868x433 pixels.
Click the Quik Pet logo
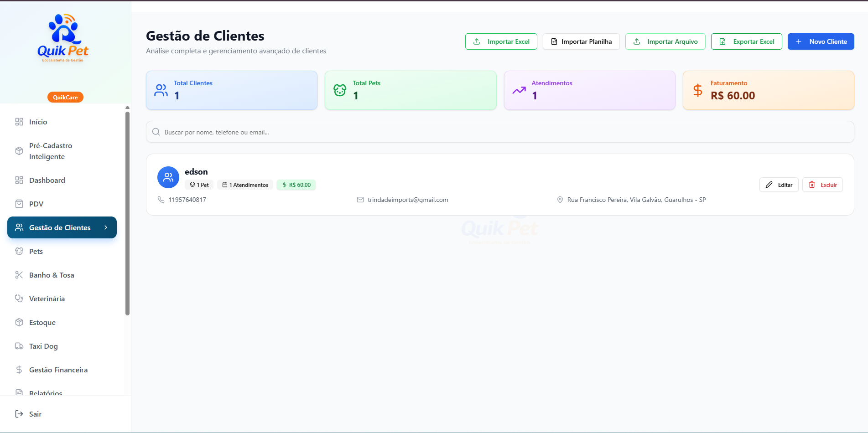point(63,38)
